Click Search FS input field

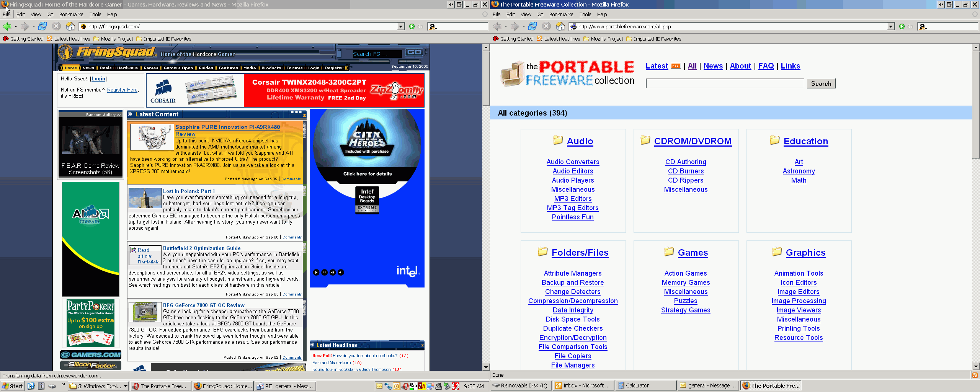(x=377, y=54)
